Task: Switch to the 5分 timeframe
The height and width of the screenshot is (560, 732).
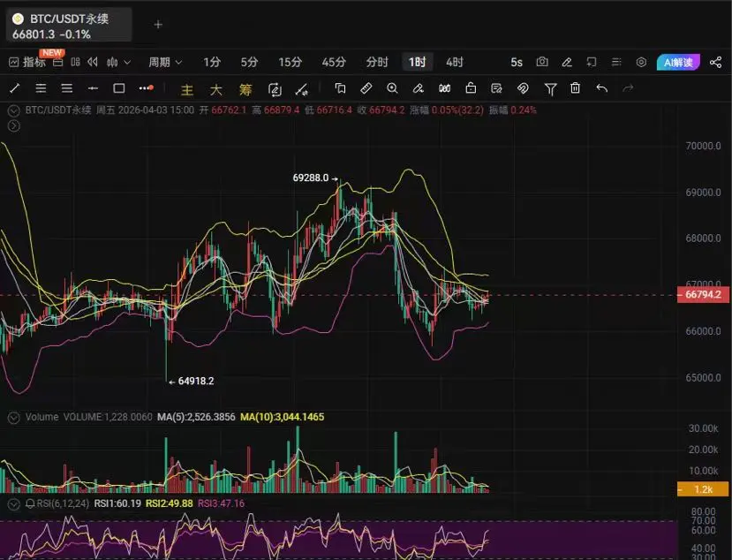Action: coord(249,62)
